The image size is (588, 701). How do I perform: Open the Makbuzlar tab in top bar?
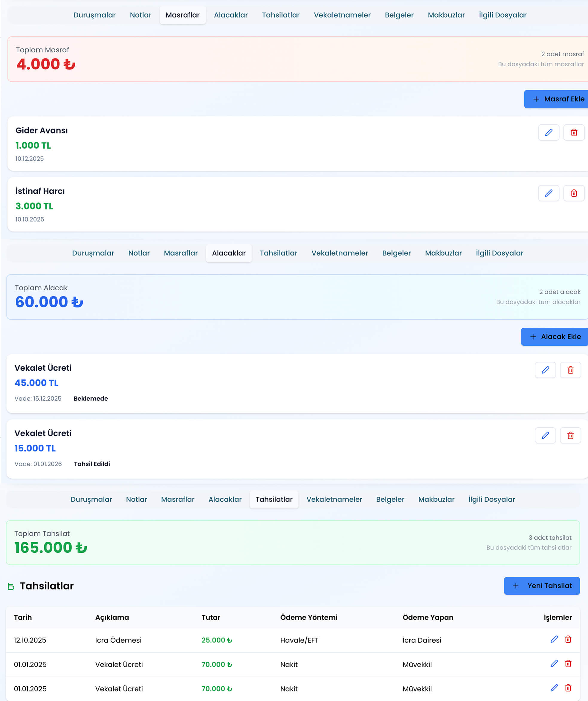(x=446, y=15)
